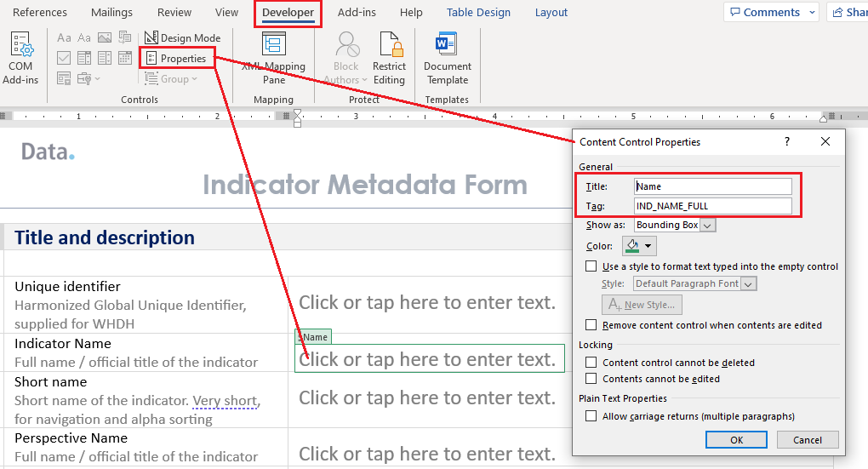Click 'Short name' label text

point(50,382)
